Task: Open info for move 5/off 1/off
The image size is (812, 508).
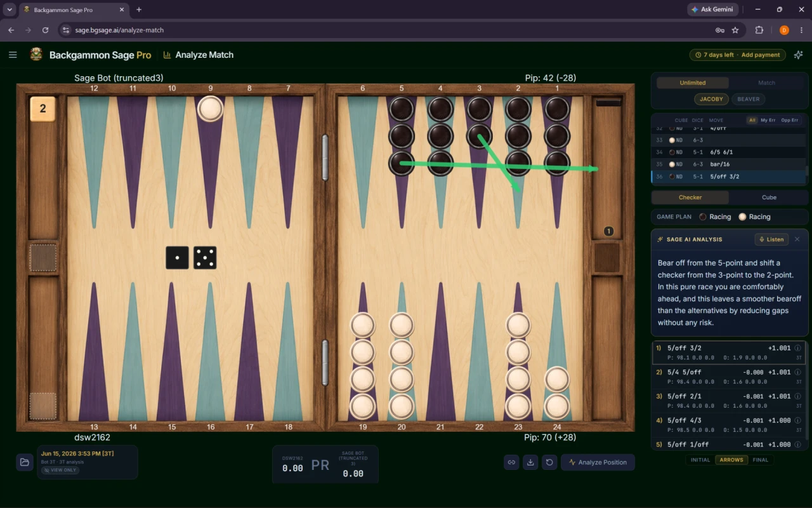Action: (798, 444)
